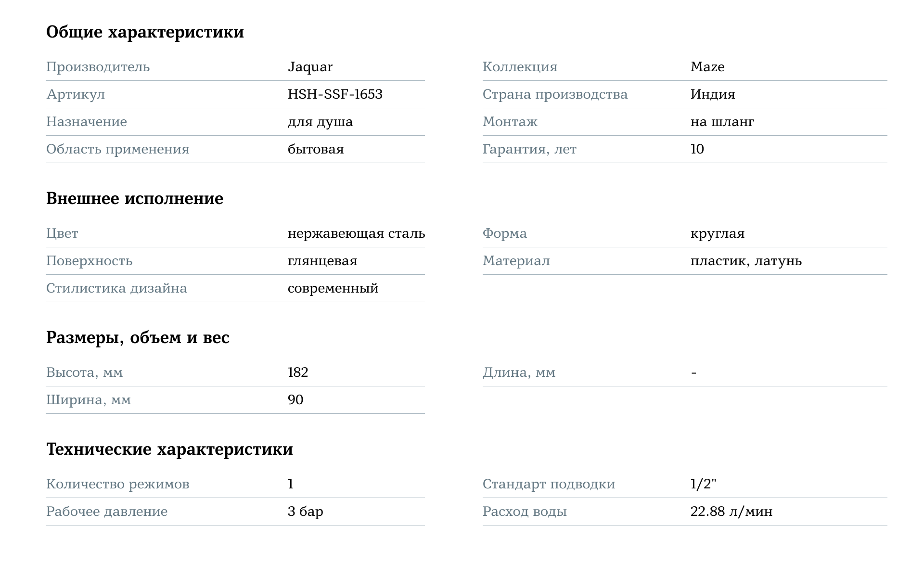
Task: Click the Стандарт подводки value 1/2"
Action: coord(704,484)
